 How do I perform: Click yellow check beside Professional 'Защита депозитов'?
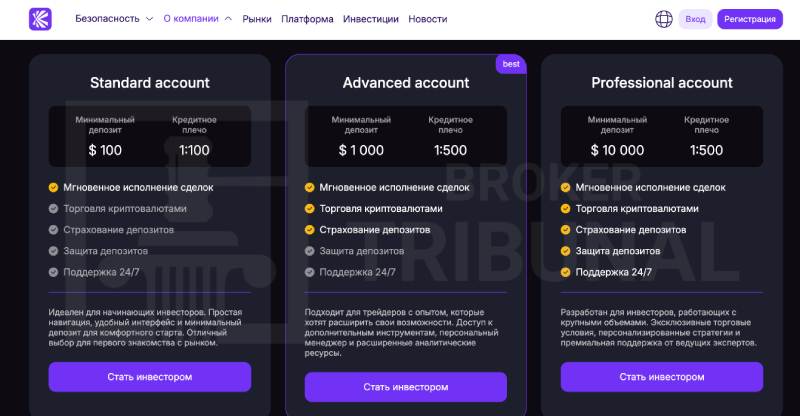point(565,251)
